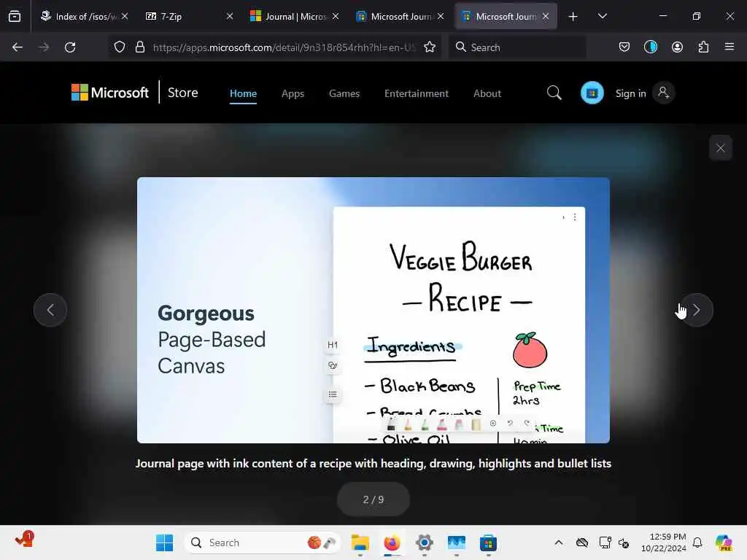Click the blue half-circle extension icon

click(650, 47)
